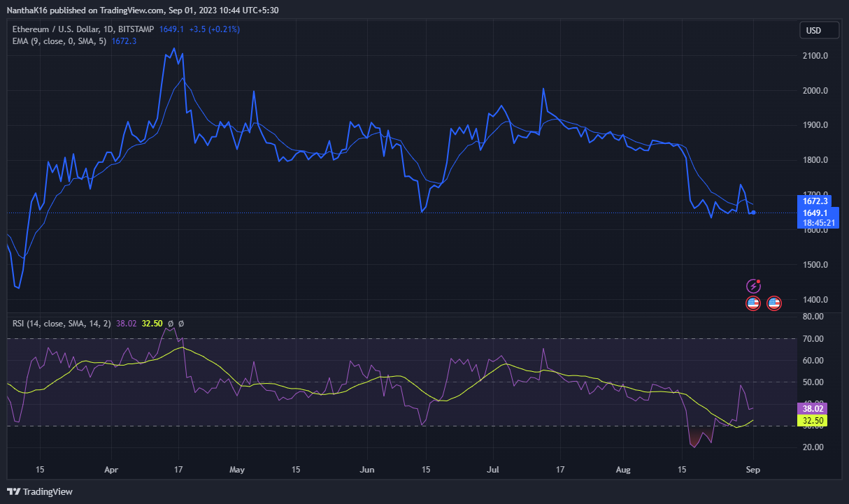
Task: Click the purple lightning bolt event icon
Action: coord(753,285)
